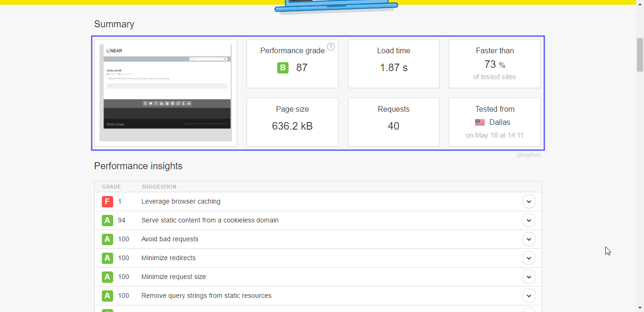
Task: Click the 'Minimize redirects' suggestion text
Action: (x=168, y=258)
